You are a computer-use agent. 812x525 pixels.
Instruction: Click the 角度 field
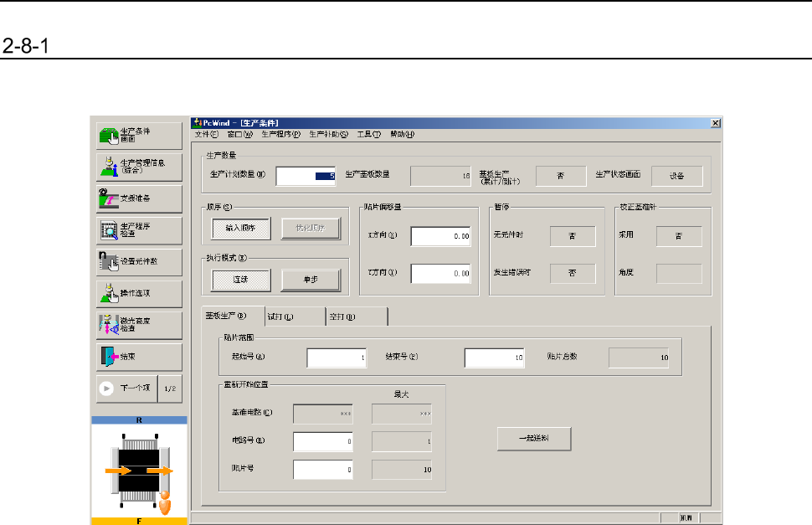[x=679, y=273]
